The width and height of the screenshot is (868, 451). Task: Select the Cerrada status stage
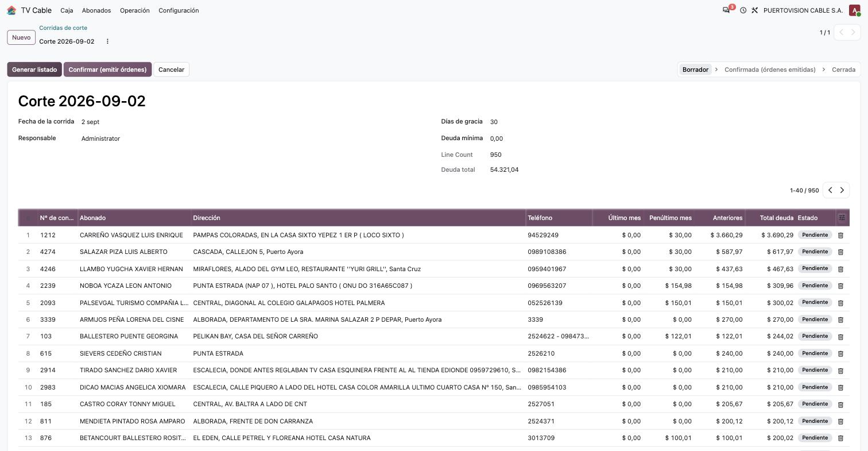[x=843, y=70]
